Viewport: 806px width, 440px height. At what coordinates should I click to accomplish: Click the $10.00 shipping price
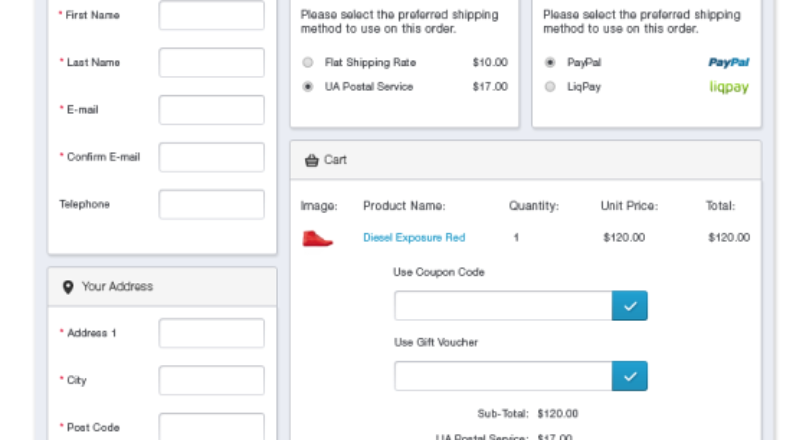click(490, 62)
